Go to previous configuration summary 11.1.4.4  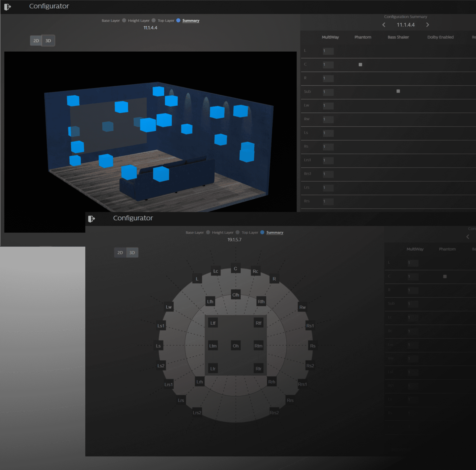tap(384, 25)
